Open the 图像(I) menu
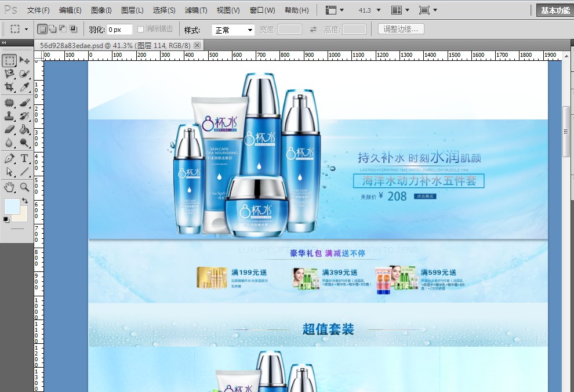Image resolution: width=574 pixels, height=392 pixels. [x=101, y=10]
